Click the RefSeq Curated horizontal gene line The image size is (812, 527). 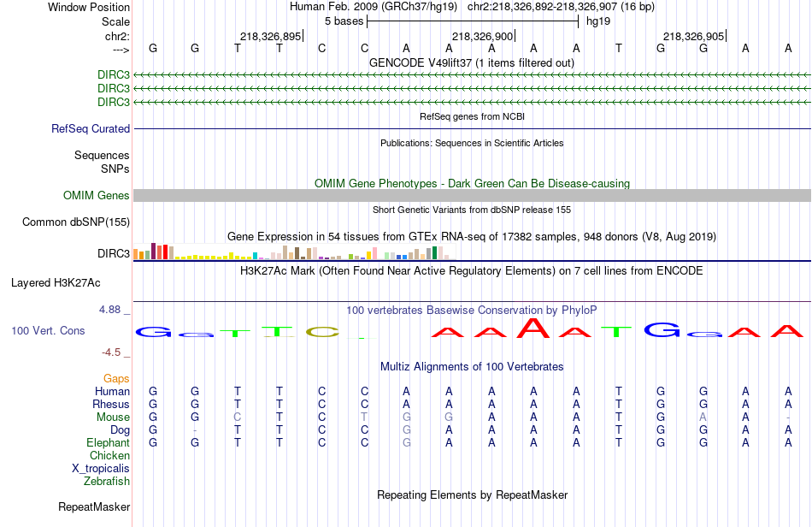[x=472, y=128]
